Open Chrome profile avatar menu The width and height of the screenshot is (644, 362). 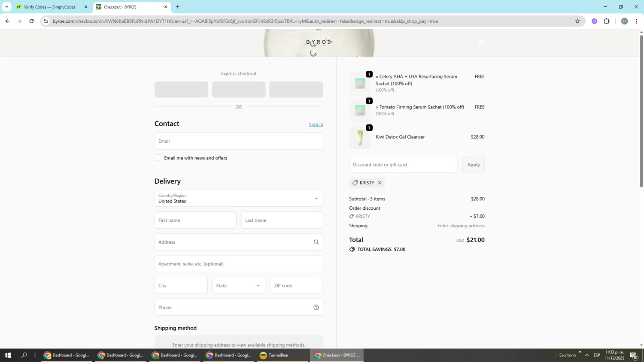tap(624, 21)
